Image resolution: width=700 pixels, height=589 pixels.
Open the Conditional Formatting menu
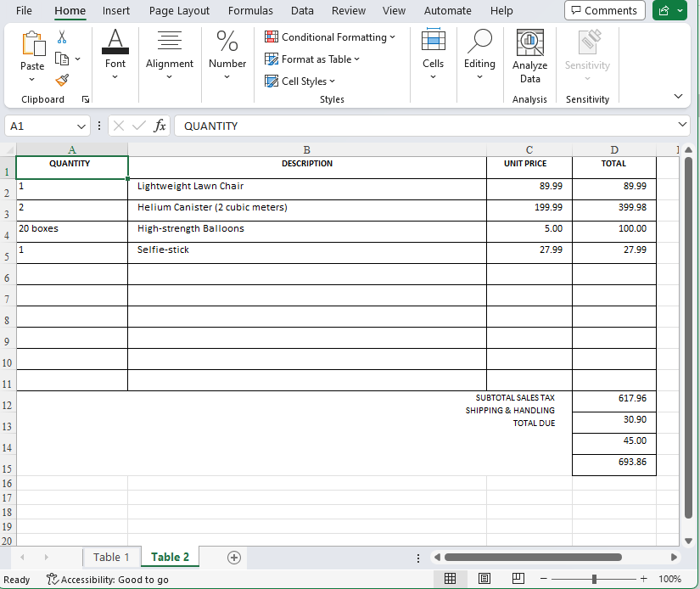(x=330, y=37)
